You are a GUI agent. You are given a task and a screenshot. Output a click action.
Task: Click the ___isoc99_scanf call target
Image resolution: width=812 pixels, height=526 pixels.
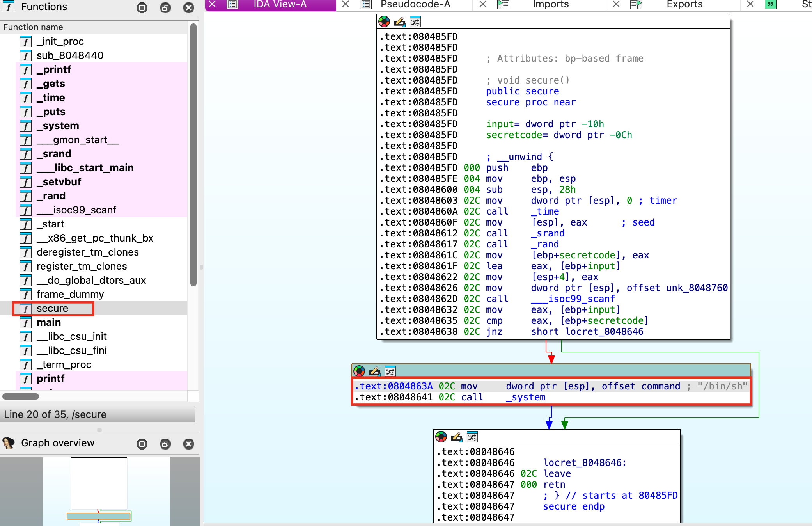573,299
